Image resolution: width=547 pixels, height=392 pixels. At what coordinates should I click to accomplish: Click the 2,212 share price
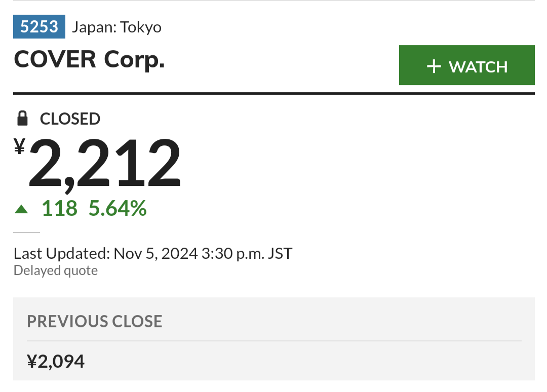(105, 164)
